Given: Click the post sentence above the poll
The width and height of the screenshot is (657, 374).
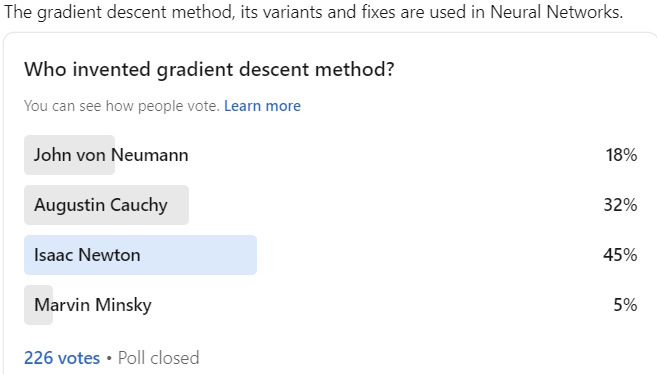Looking at the screenshot, I should tap(313, 12).
